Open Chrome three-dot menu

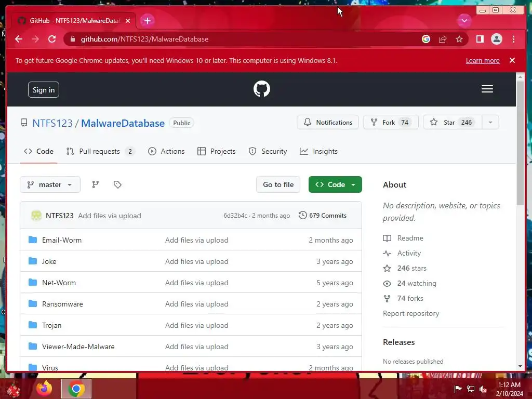coord(513,39)
